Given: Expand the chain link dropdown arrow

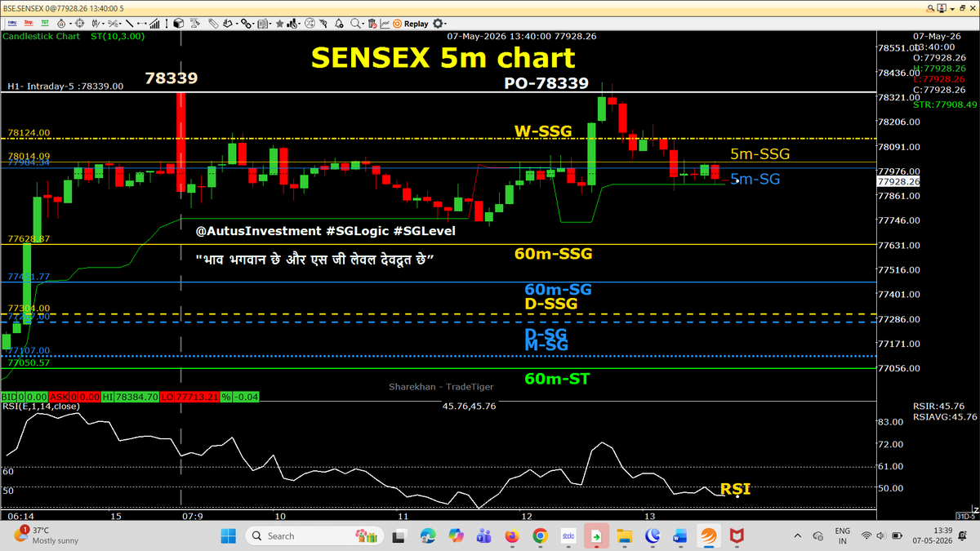Looking at the screenshot, I should click(x=253, y=24).
